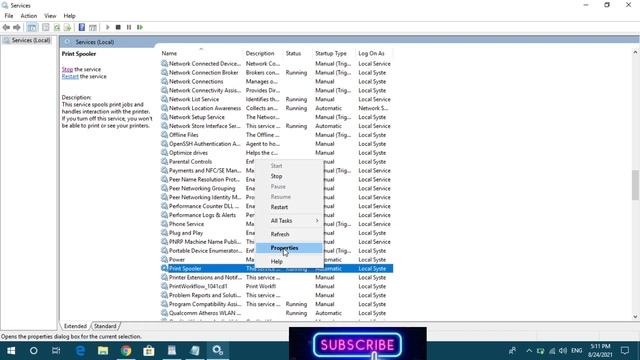This screenshot has width=640, height=360.
Task: Choose Refresh in the context menu
Action: click(x=289, y=234)
